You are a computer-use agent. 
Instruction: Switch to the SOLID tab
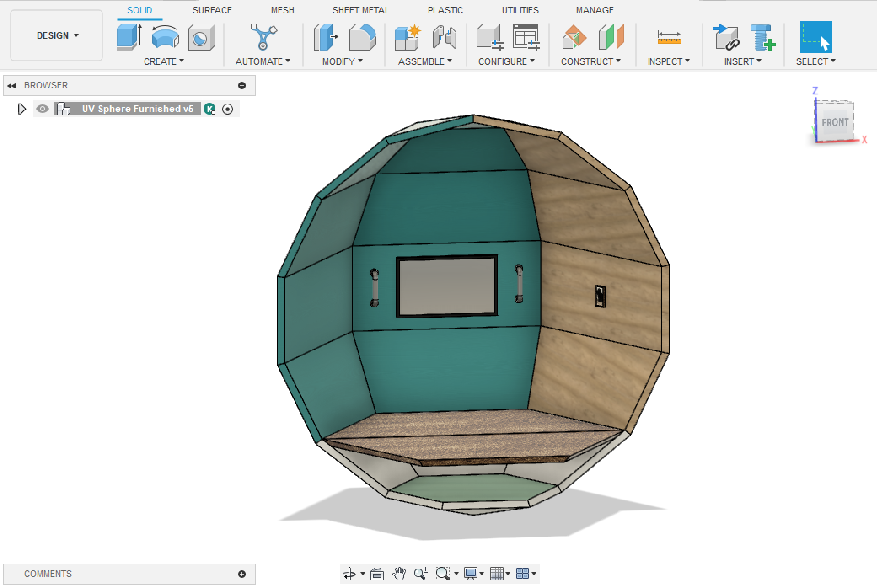(139, 10)
